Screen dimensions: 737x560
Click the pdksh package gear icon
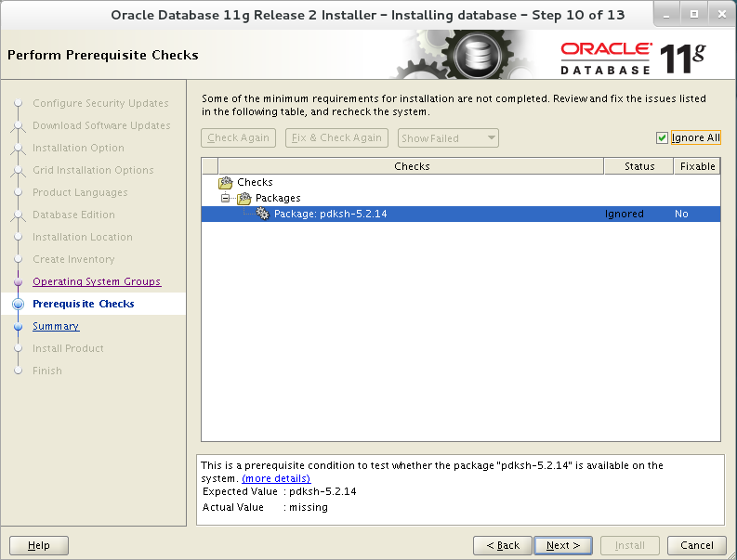coord(262,214)
